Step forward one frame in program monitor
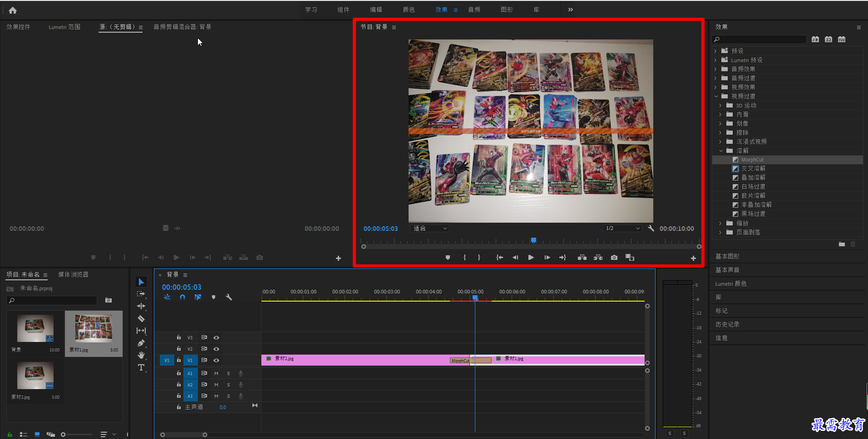This screenshot has width=868, height=439. [547, 258]
